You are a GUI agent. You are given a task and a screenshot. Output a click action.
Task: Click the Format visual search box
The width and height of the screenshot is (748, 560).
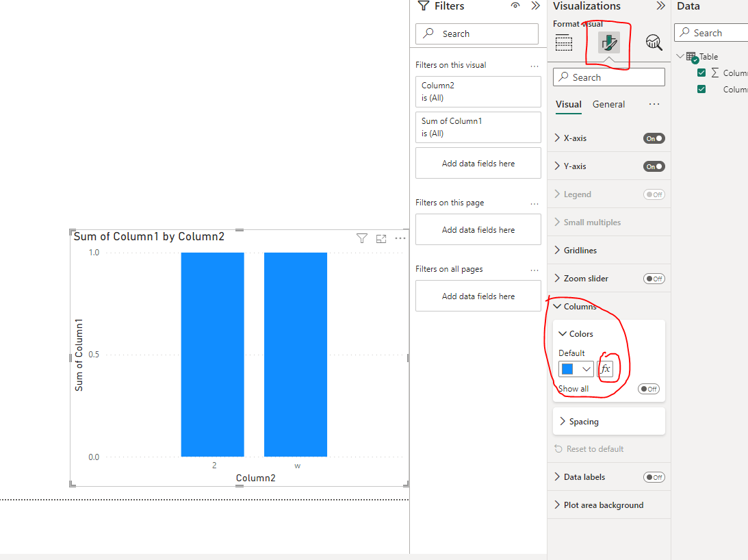[x=608, y=77]
